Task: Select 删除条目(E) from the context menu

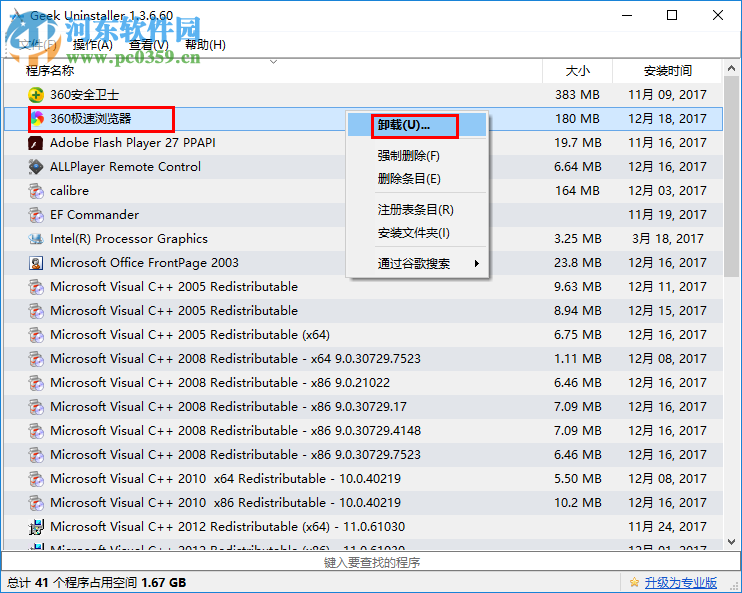Action: [x=417, y=179]
